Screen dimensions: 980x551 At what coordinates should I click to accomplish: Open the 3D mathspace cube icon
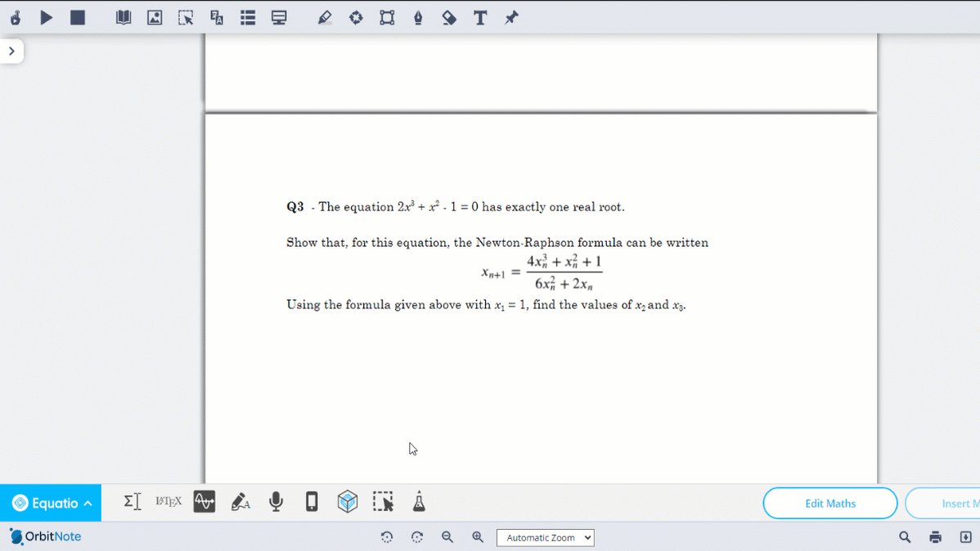coord(348,502)
